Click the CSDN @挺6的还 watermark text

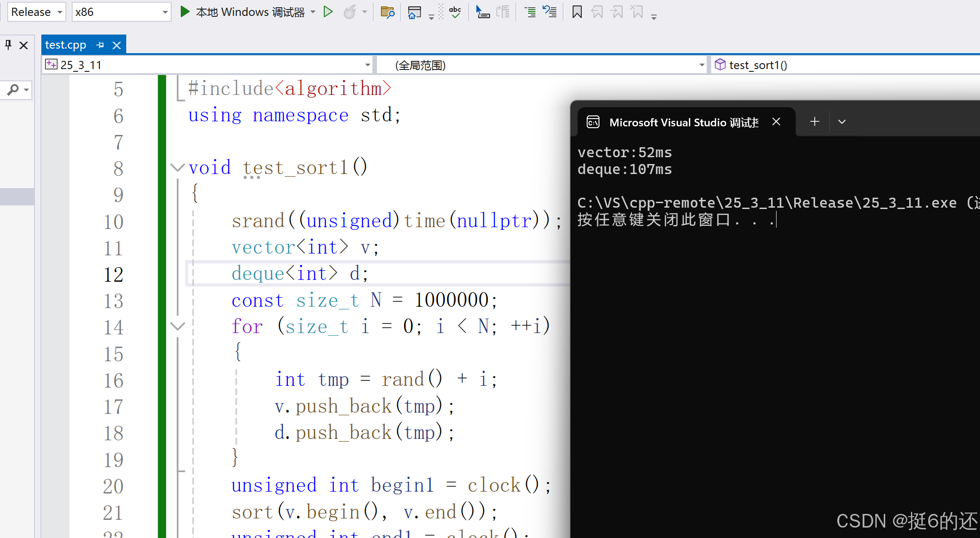point(904,521)
